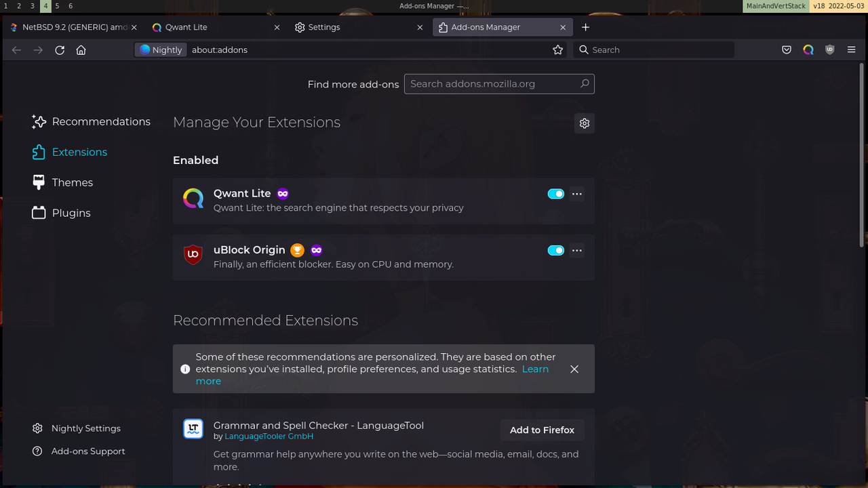The image size is (868, 488).
Task: Disable the uBlock Origin extension toggle
Action: pyautogui.click(x=556, y=250)
